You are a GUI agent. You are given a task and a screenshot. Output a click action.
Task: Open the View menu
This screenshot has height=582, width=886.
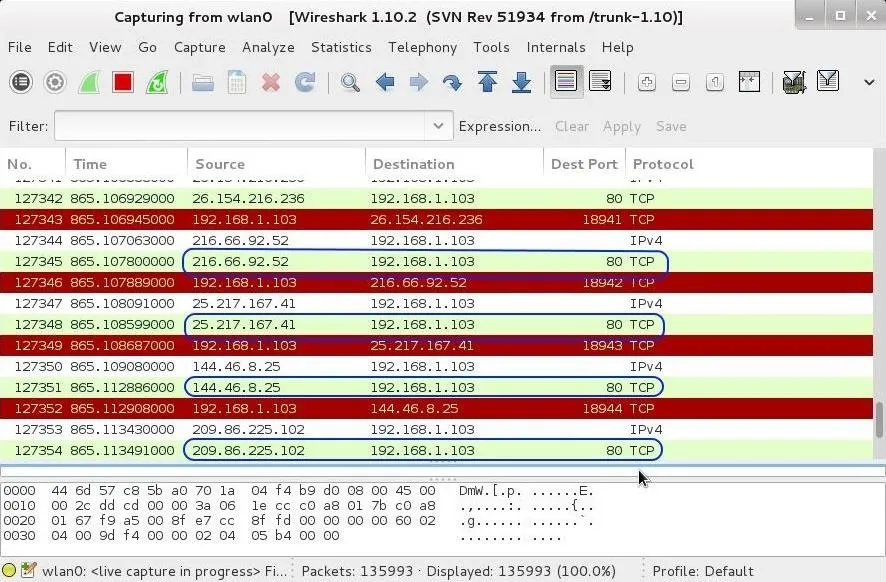[x=105, y=47]
